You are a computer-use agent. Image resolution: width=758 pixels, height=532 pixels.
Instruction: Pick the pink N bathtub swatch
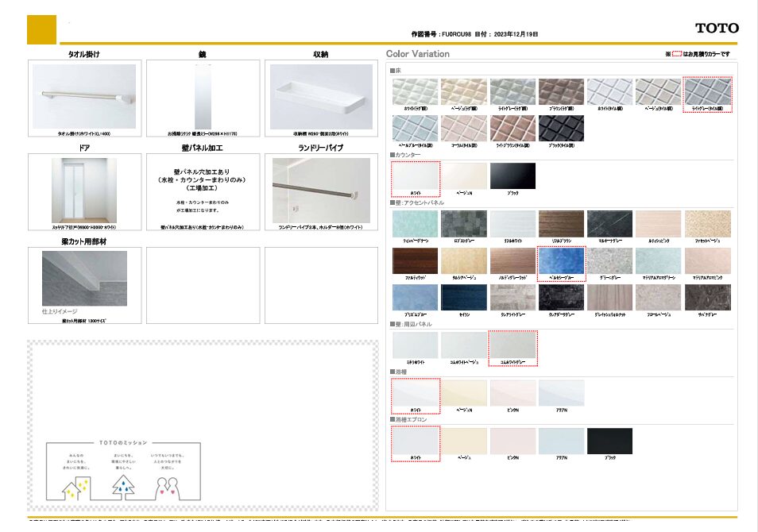pos(513,393)
